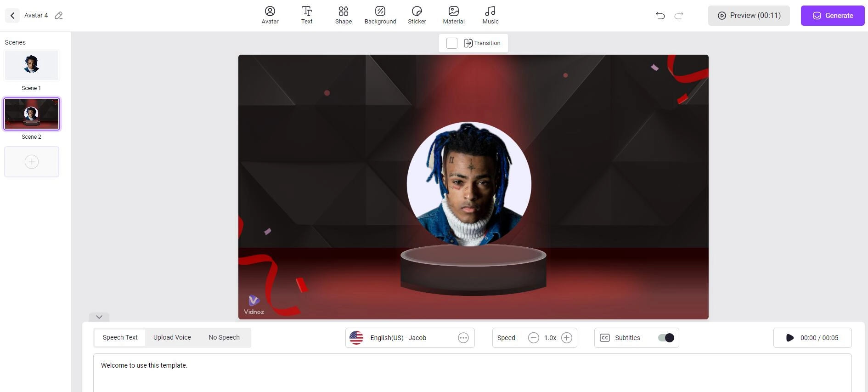Open the English(US) - Jacob voice selector
This screenshot has height=392, width=868.
398,338
